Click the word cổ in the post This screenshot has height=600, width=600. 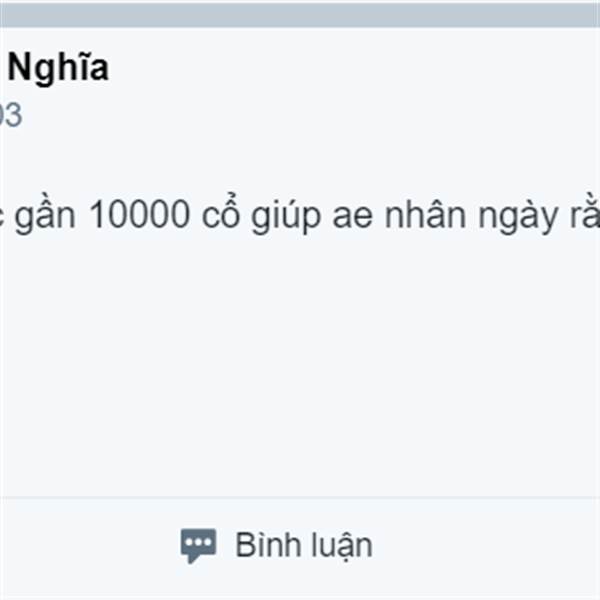(221, 213)
